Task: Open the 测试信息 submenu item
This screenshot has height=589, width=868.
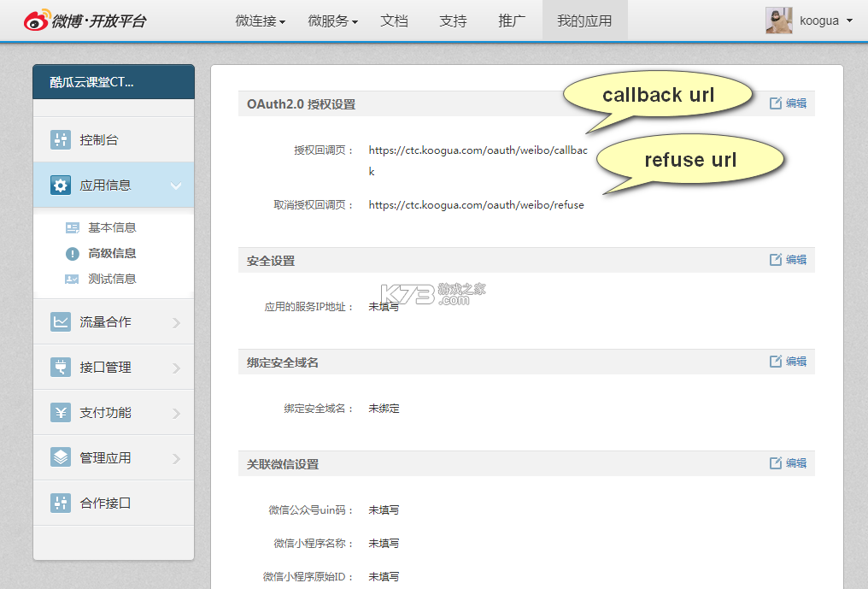Action: pyautogui.click(x=112, y=279)
